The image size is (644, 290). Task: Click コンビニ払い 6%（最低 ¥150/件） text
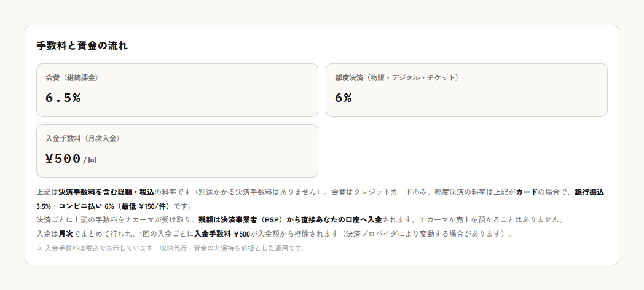pos(114,206)
